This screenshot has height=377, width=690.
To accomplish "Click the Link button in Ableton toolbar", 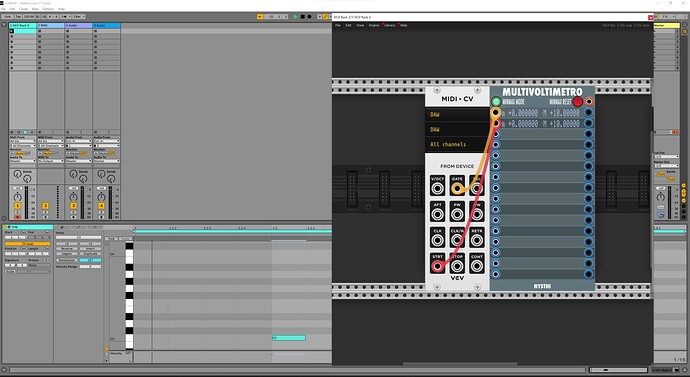I will click(x=8, y=17).
